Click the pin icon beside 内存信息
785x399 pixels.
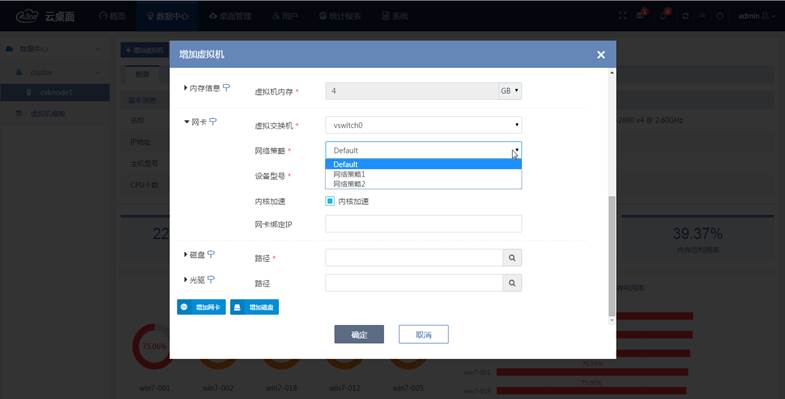click(x=227, y=88)
